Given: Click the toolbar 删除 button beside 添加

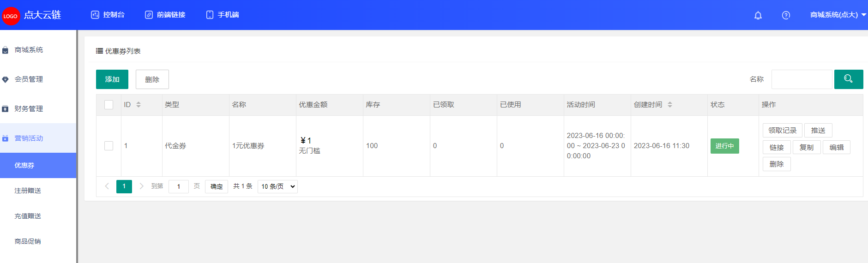Looking at the screenshot, I should (x=152, y=79).
